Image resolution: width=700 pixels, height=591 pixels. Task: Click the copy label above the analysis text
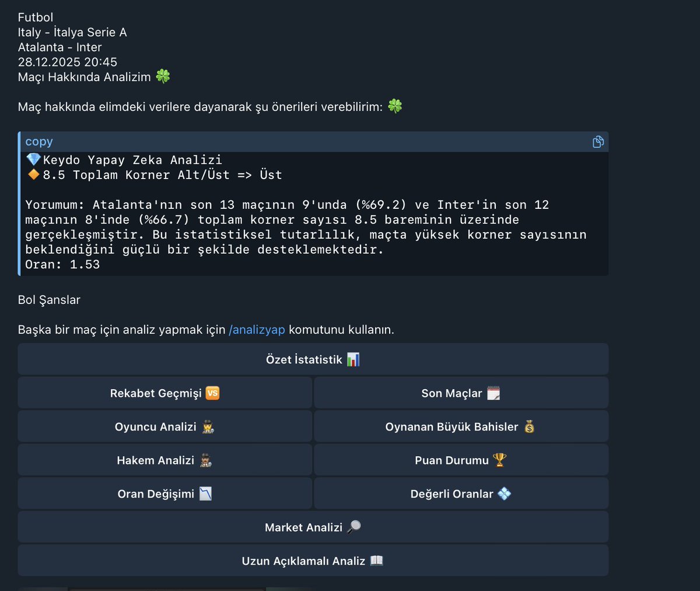38,141
